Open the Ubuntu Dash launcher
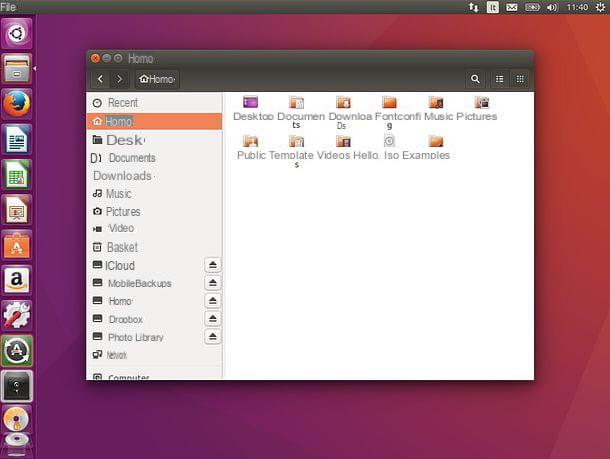Screen dimensions: 610x459 (x=17, y=33)
